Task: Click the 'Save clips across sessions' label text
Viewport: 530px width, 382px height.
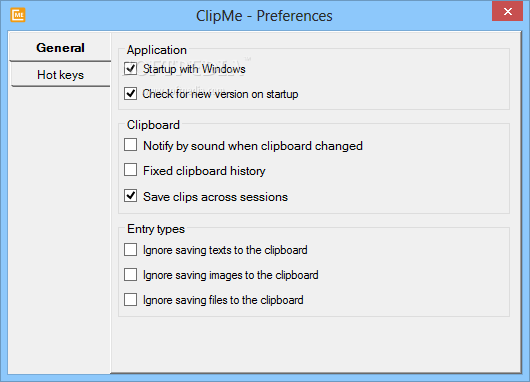Action: (x=215, y=197)
